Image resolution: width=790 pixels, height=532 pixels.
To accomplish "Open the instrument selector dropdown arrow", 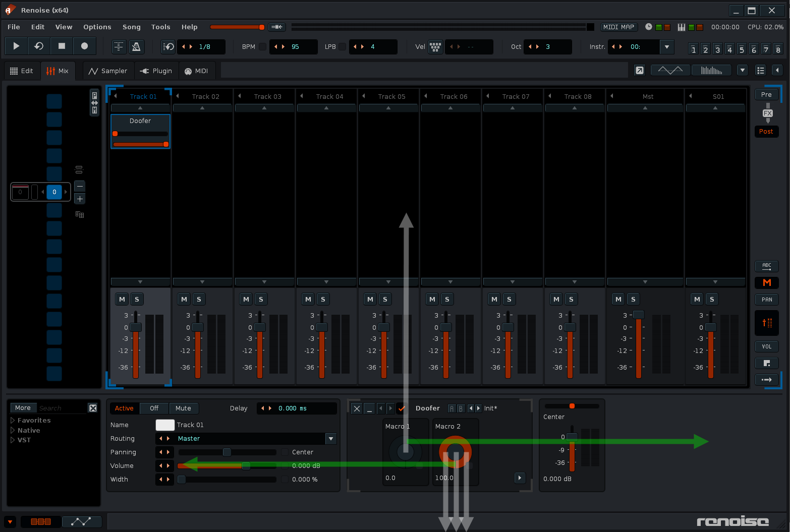I will 667,47.
